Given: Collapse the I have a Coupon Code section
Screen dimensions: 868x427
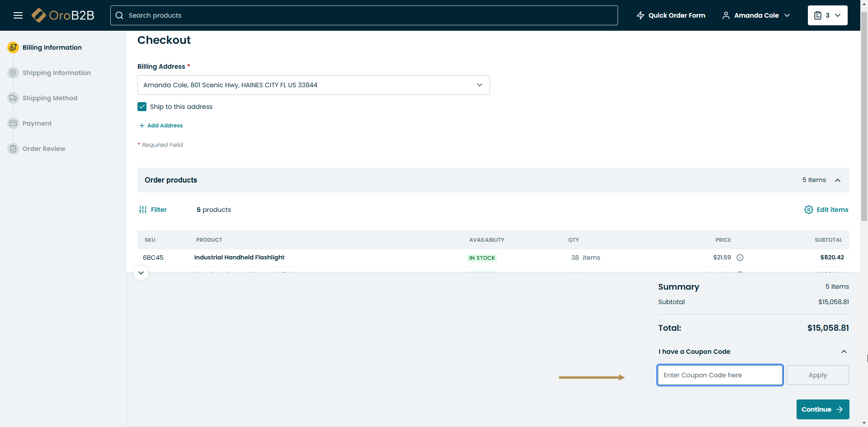Looking at the screenshot, I should click(844, 352).
